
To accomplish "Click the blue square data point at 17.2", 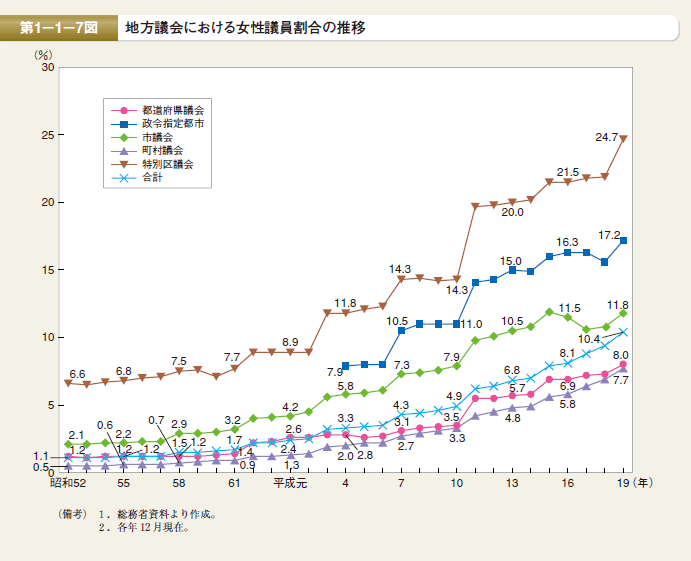I will [623, 241].
